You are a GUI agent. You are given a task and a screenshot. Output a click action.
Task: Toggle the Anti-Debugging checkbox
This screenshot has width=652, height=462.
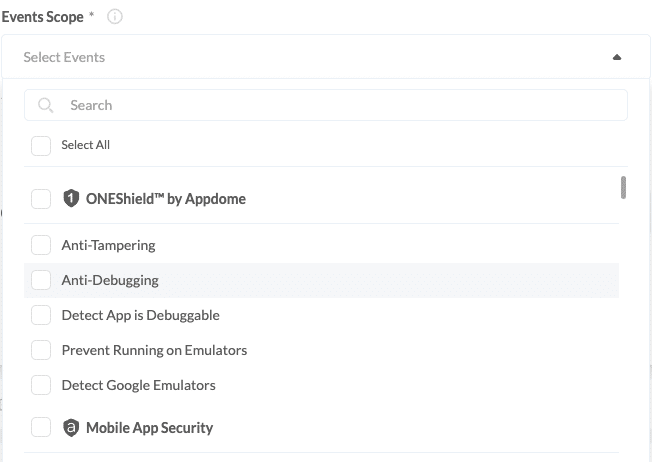[41, 280]
